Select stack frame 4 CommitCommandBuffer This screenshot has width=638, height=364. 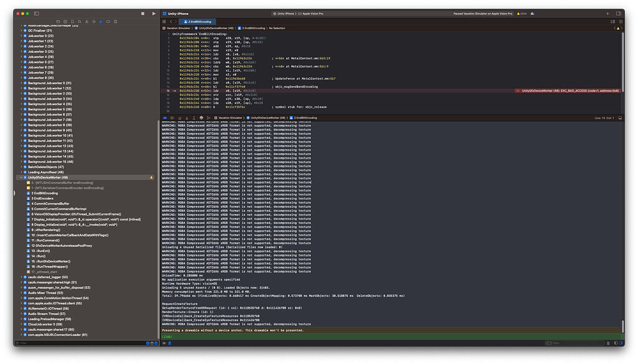pyautogui.click(x=51, y=203)
